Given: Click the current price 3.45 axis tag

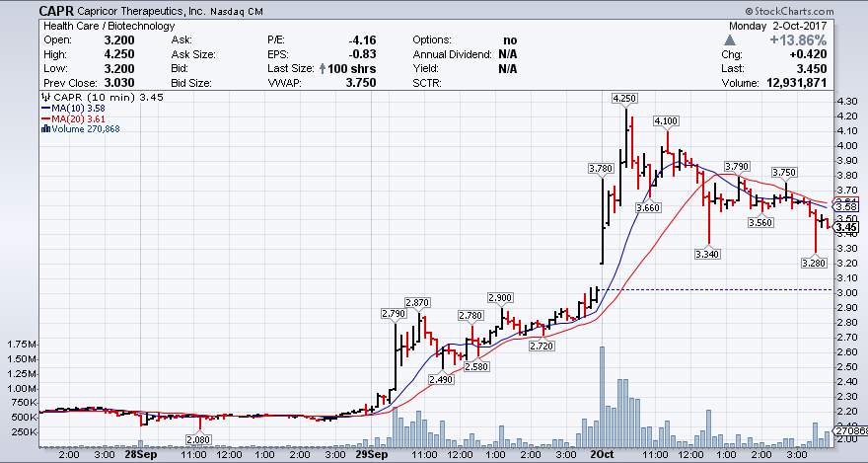Looking at the screenshot, I should point(845,227).
